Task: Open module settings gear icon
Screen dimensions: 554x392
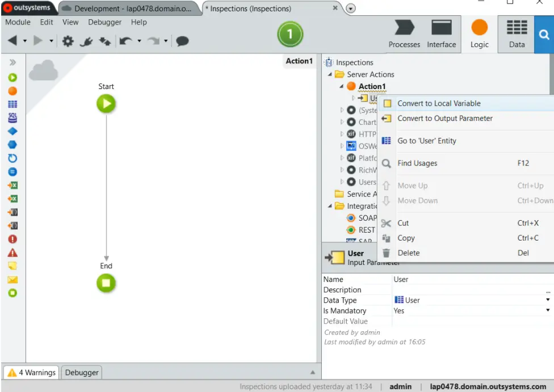Action: (68, 41)
